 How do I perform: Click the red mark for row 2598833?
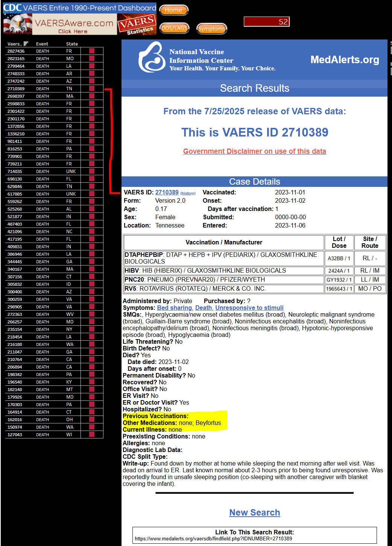(x=92, y=103)
